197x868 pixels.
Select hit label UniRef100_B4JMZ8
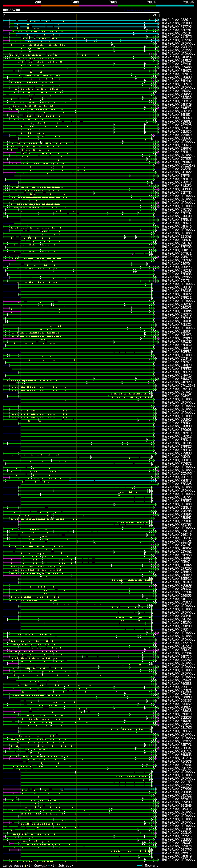coord(177,60)
